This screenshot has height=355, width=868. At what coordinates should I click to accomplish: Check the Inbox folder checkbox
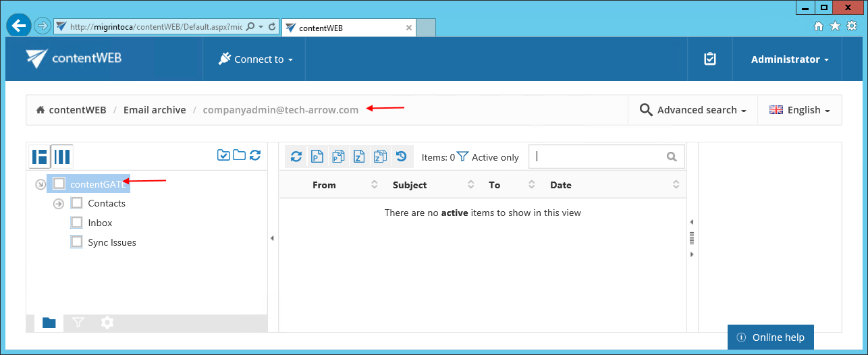77,223
